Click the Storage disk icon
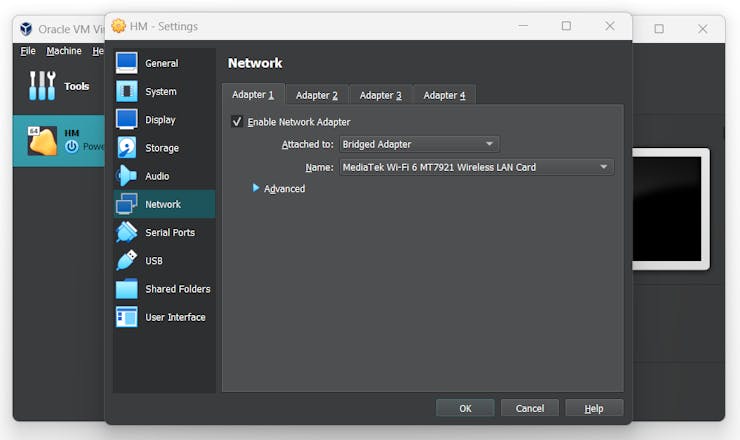The height and width of the screenshot is (440, 740). coord(127,148)
